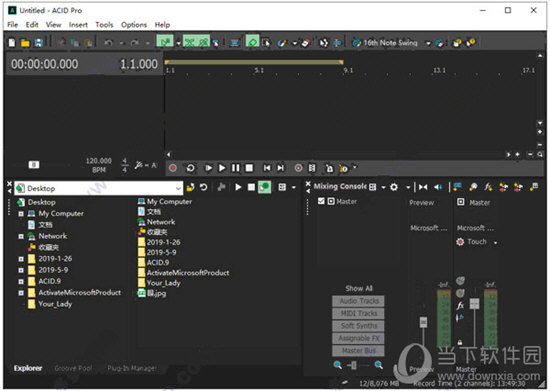Screen dimensions: 550x391
Task: Click the MIDI Tracks filter button
Action: [358, 314]
